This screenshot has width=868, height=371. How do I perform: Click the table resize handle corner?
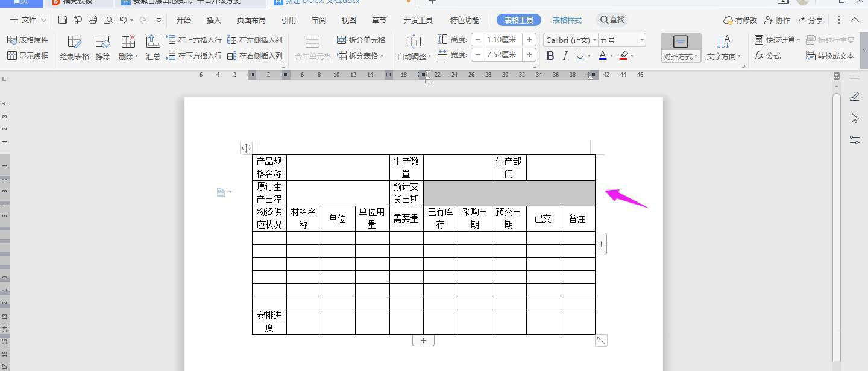coord(601,341)
